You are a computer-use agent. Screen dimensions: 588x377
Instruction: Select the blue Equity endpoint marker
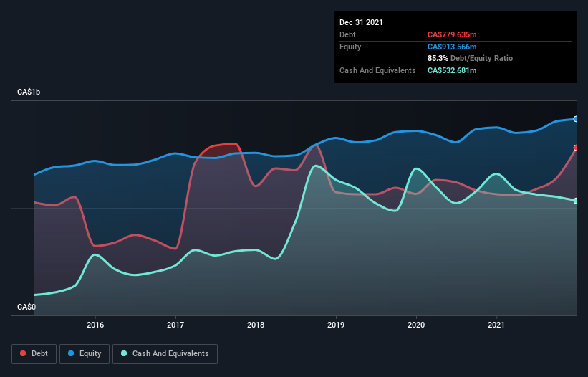click(576, 119)
